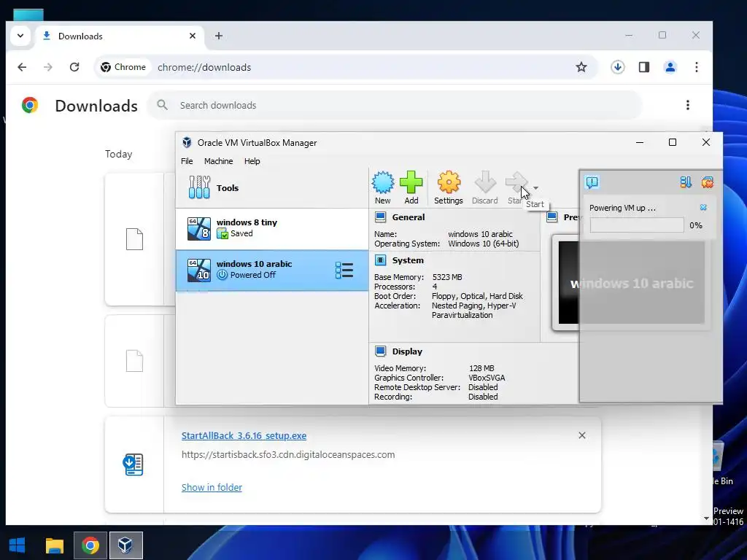Screen dimensions: 747x560
Task: Open File Explorer from the taskbar
Action: [x=54, y=545]
